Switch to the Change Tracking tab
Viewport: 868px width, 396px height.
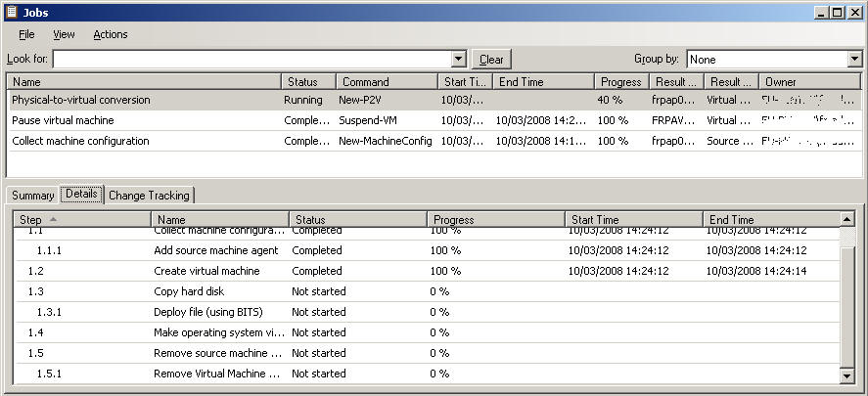(x=149, y=196)
